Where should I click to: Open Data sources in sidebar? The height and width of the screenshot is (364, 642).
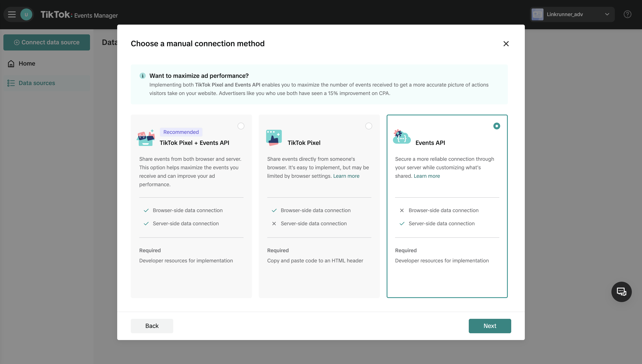(46, 83)
